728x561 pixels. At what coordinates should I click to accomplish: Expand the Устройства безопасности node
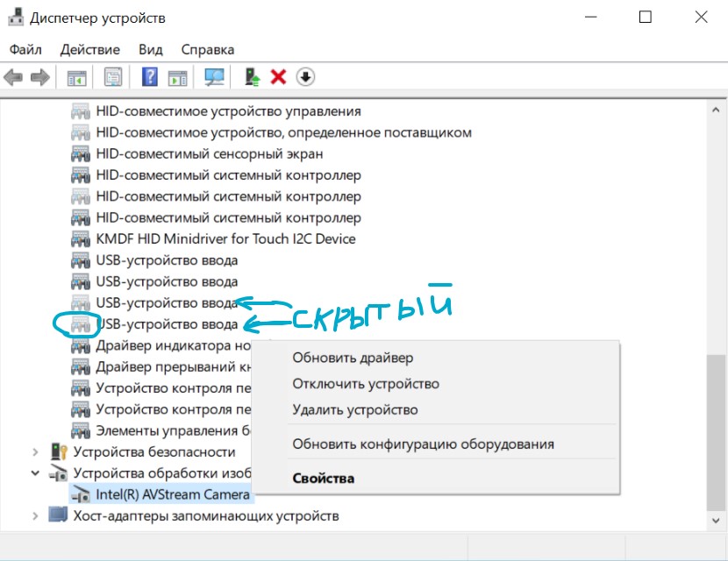coord(35,452)
